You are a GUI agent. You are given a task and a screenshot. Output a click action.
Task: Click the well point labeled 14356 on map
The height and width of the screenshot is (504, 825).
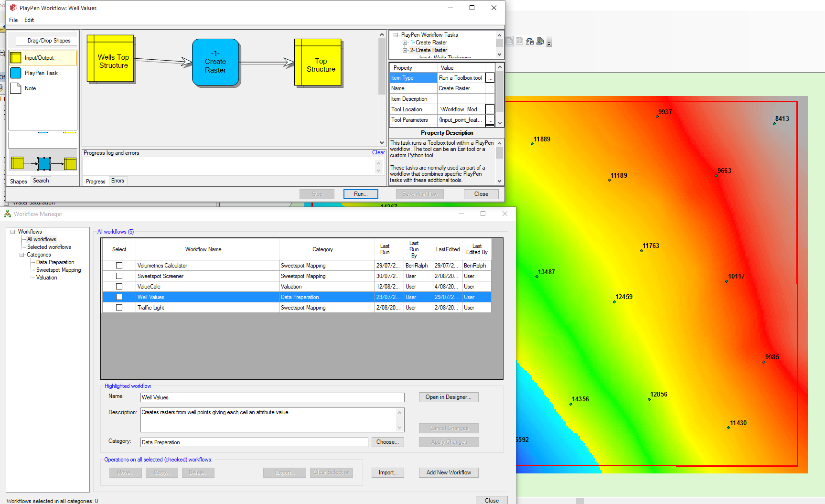[571, 404]
